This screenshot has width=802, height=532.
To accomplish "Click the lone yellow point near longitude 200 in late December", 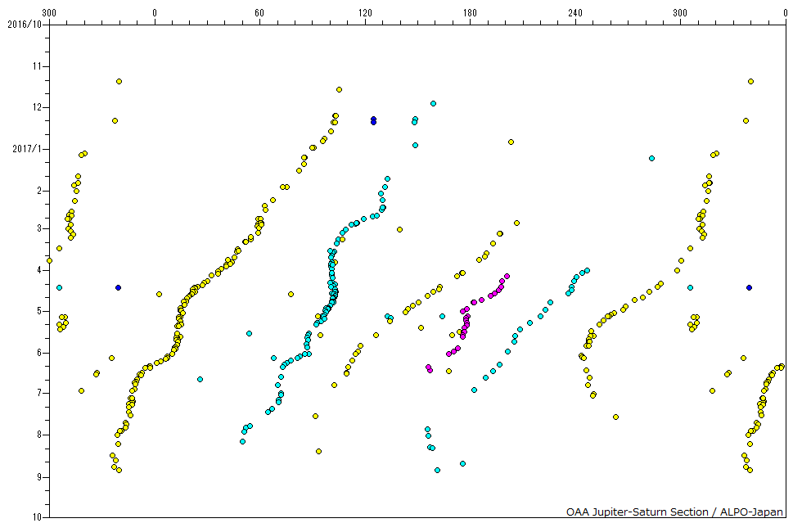I will pos(511,142).
